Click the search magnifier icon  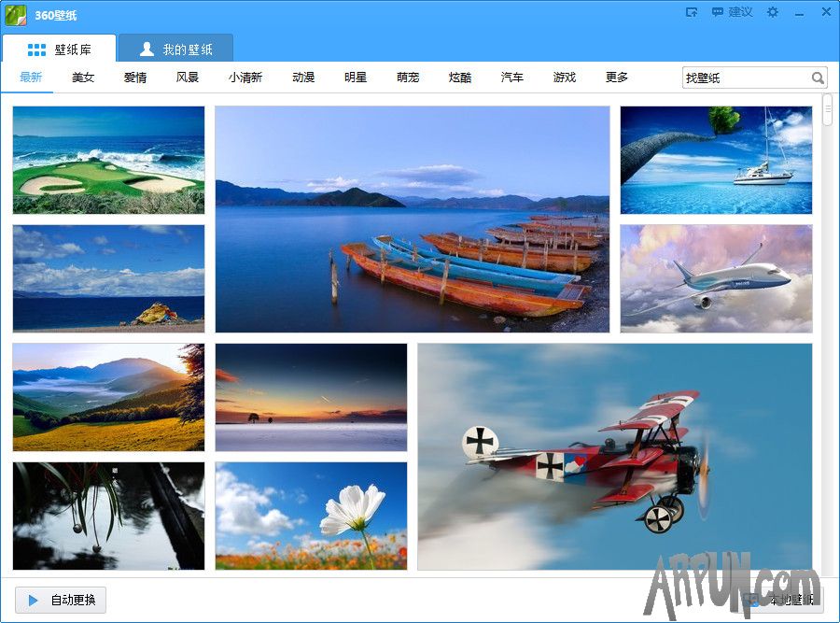(818, 78)
